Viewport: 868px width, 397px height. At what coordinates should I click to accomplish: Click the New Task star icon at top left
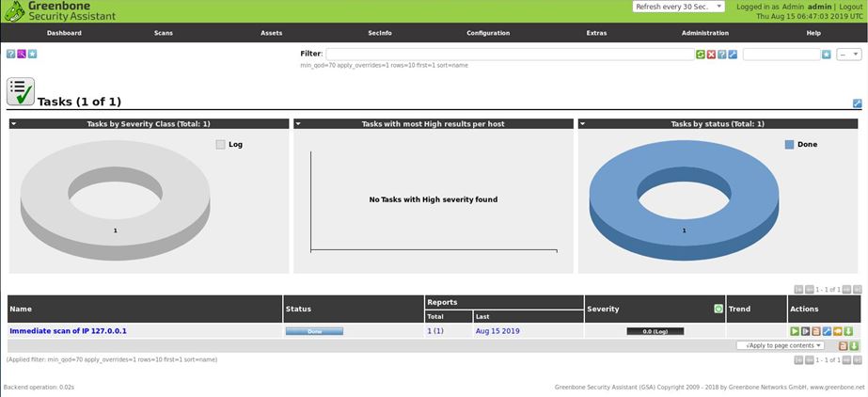[32, 54]
